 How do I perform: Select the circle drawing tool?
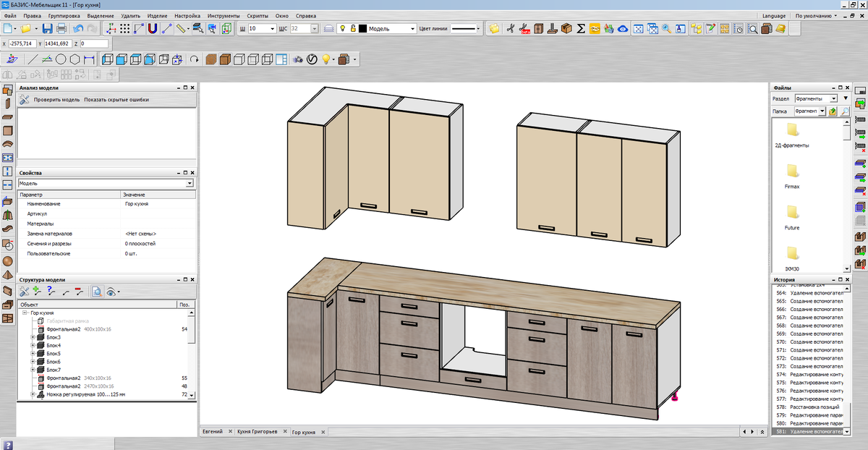(x=61, y=59)
